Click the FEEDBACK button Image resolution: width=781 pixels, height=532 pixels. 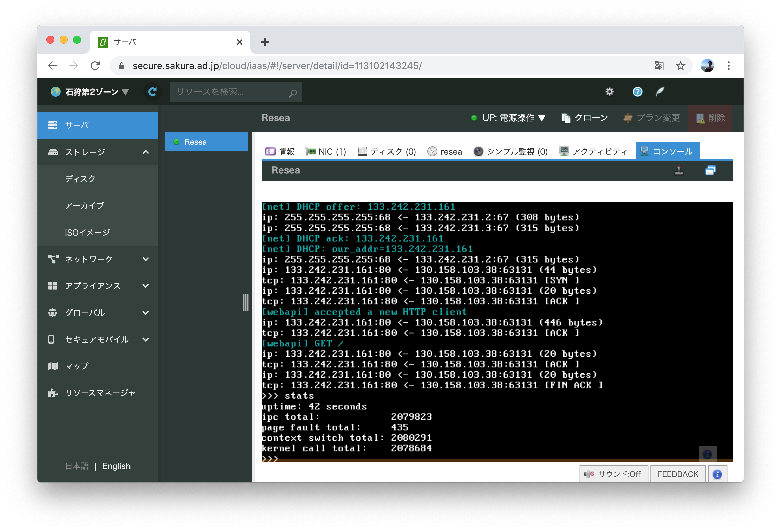coord(678,474)
